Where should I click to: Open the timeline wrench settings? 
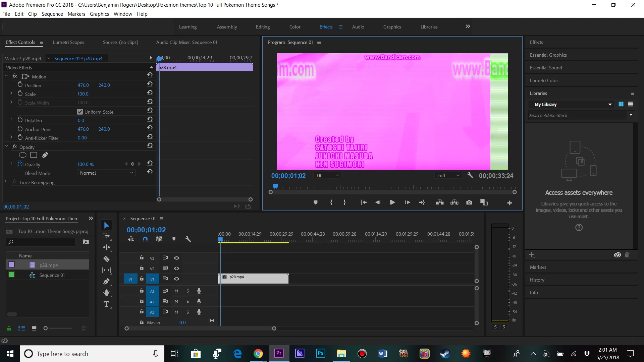pos(188,239)
